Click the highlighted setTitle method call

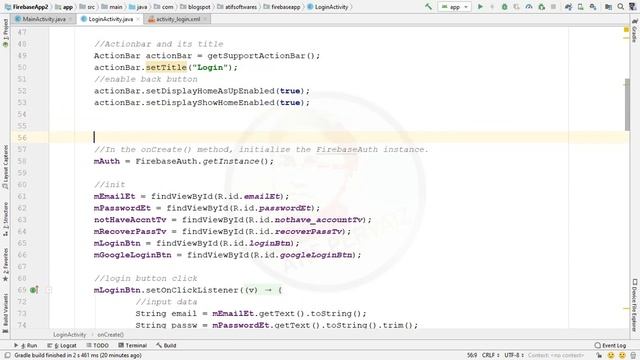click(x=166, y=67)
